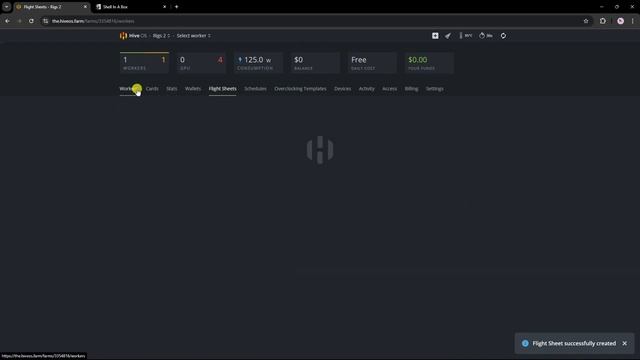Click the Hive OS text label

[x=138, y=36]
